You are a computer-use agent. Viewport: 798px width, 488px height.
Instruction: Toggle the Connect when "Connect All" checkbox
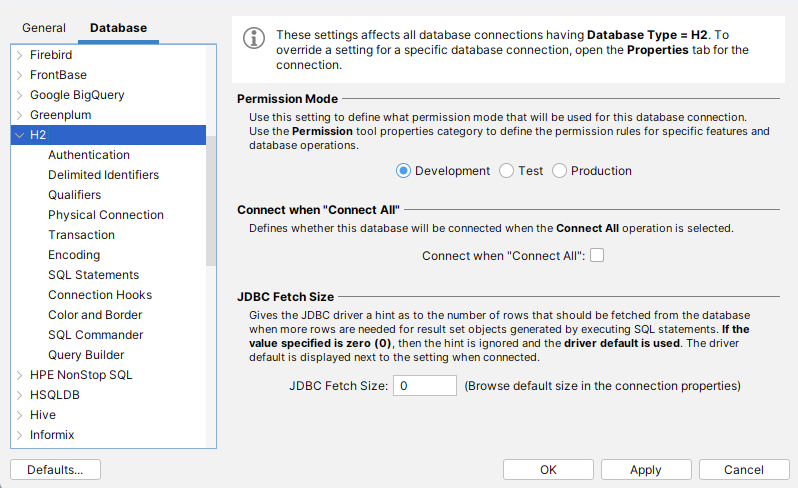coord(597,256)
